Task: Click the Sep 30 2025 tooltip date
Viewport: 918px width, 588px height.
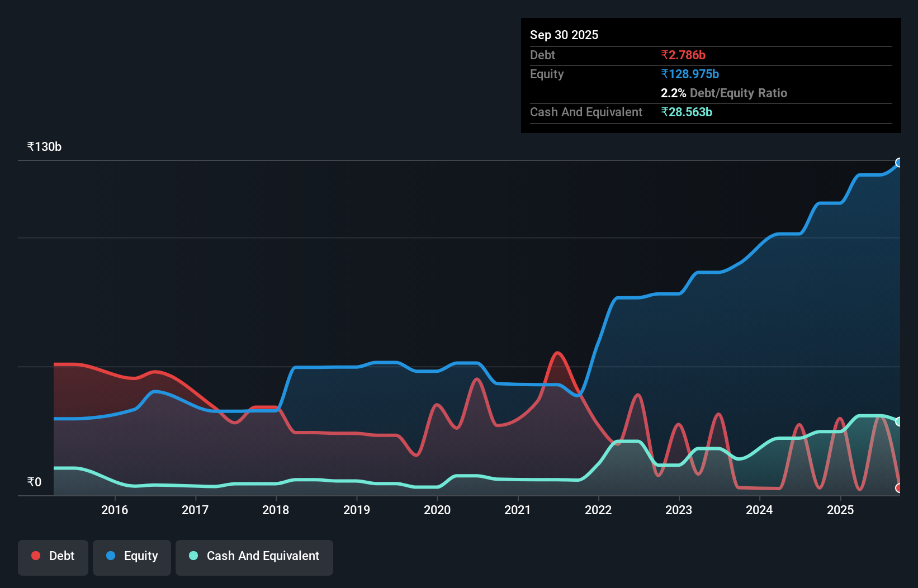Action: coord(564,35)
